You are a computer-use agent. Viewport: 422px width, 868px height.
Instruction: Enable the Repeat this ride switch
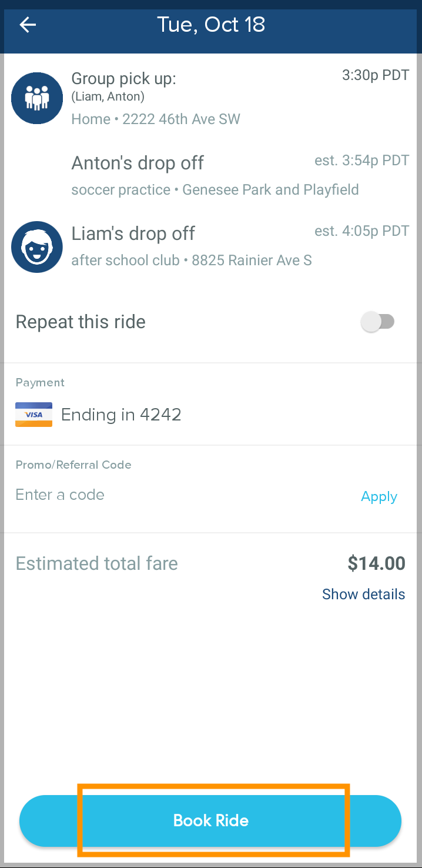378,322
